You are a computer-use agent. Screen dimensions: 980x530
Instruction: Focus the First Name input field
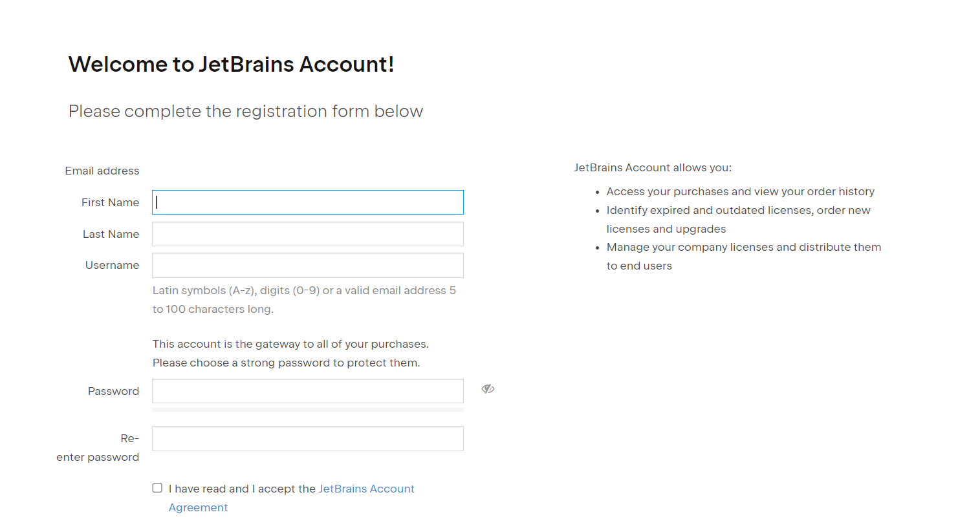pyautogui.click(x=308, y=202)
